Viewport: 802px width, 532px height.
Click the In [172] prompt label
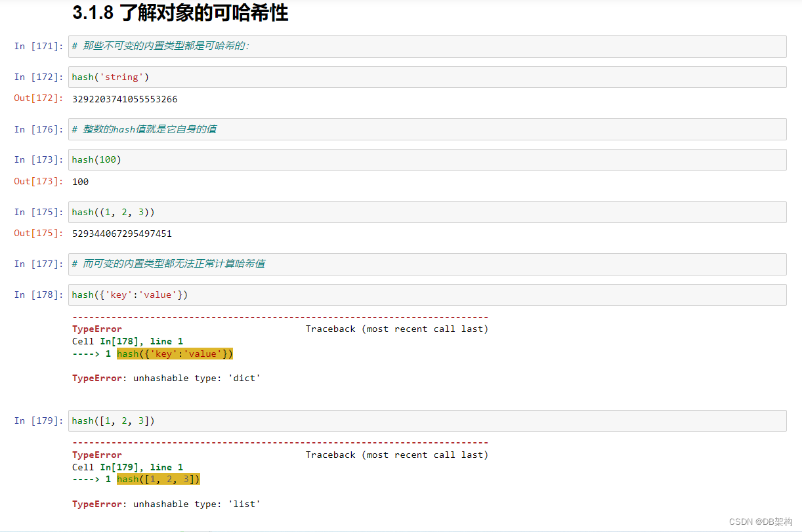click(x=39, y=77)
